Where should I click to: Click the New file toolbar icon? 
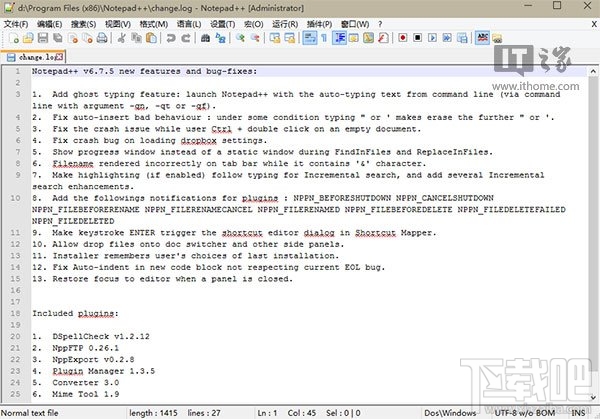click(14, 38)
